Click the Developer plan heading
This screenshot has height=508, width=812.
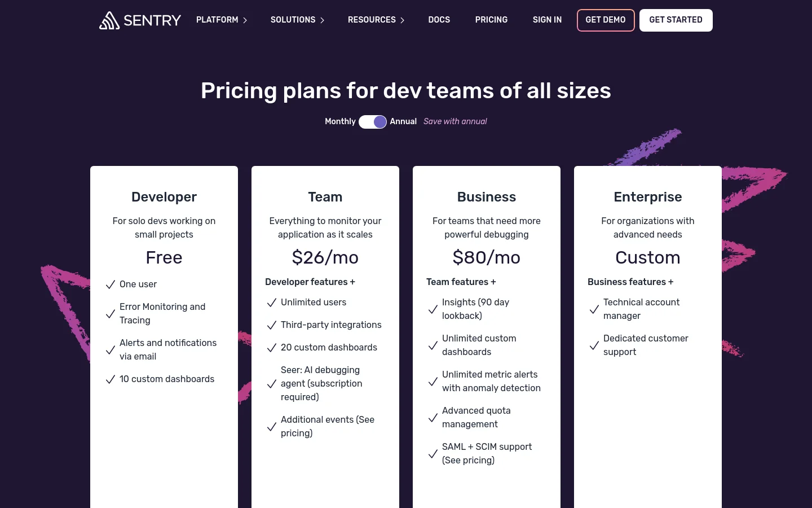[164, 197]
